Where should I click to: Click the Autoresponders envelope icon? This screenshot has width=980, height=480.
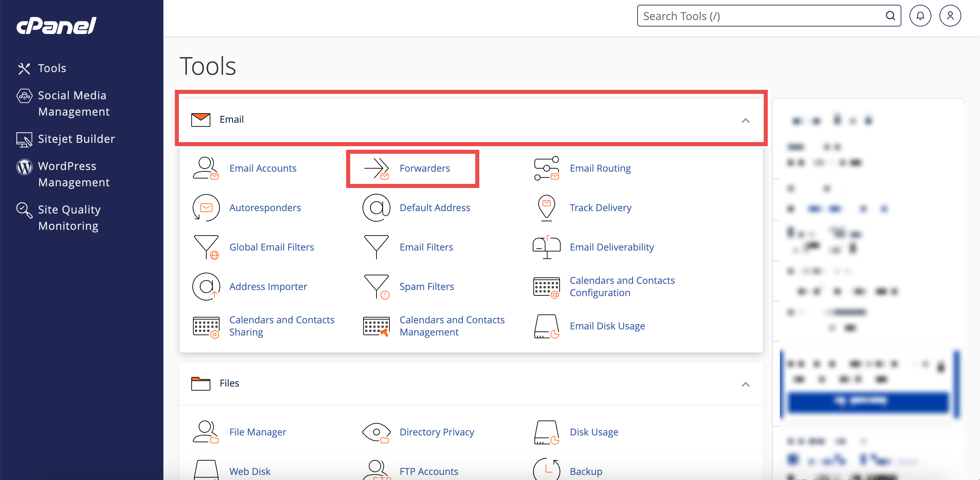click(206, 207)
